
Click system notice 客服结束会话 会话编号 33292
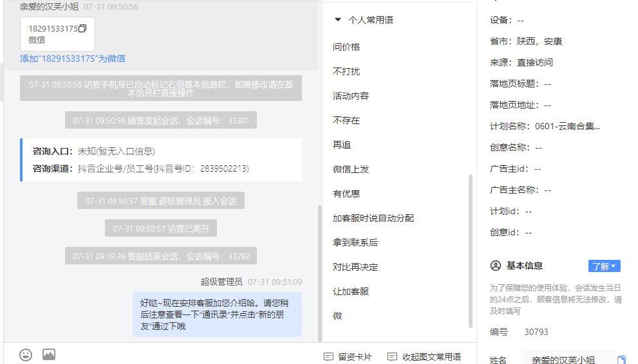(161, 256)
